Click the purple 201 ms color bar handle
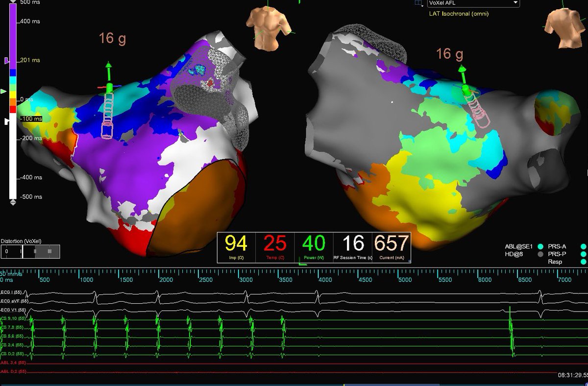588x386 pixels. pyautogui.click(x=7, y=60)
